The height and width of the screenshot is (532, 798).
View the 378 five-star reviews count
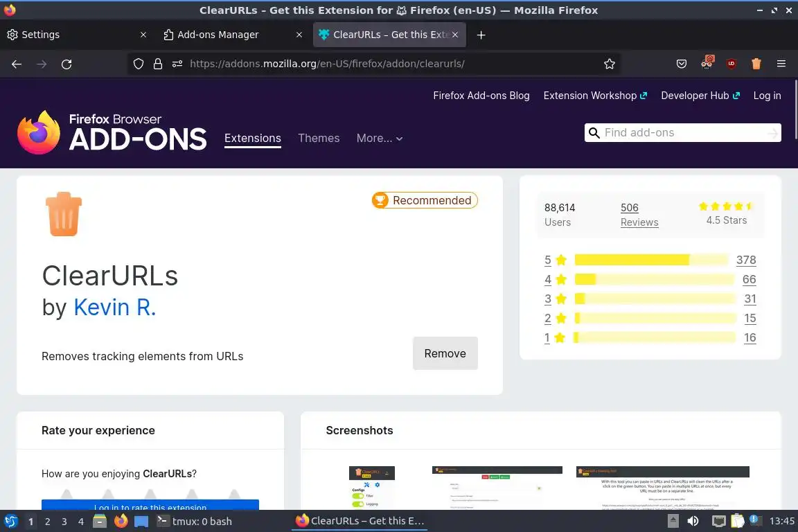point(745,260)
